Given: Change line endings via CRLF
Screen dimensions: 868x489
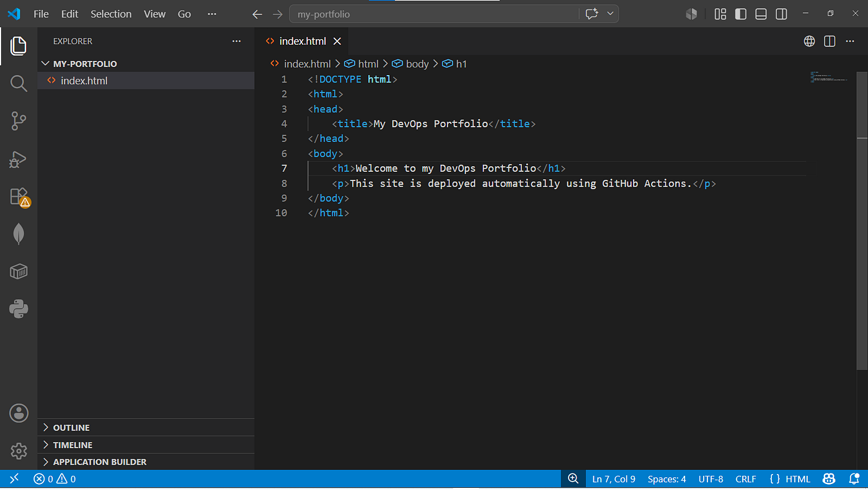Looking at the screenshot, I should point(746,478).
